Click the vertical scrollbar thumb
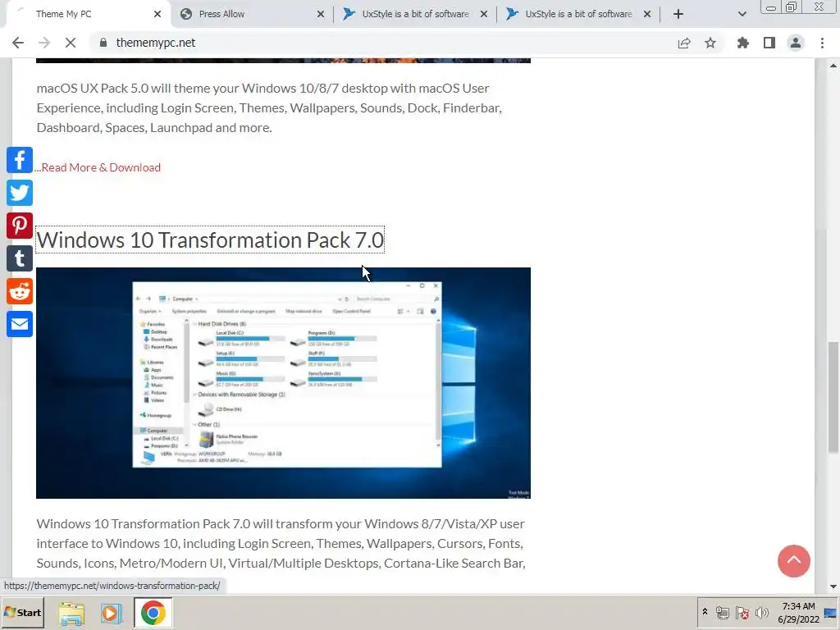 [x=833, y=396]
